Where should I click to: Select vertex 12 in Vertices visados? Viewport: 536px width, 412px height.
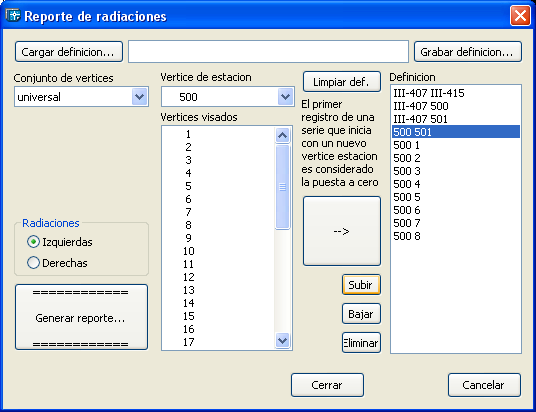[218, 277]
